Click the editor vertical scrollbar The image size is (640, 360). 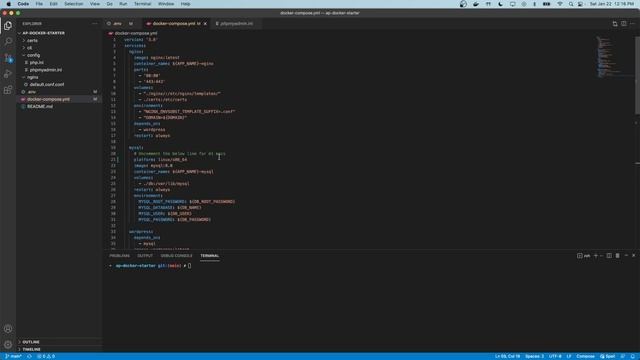638,76
